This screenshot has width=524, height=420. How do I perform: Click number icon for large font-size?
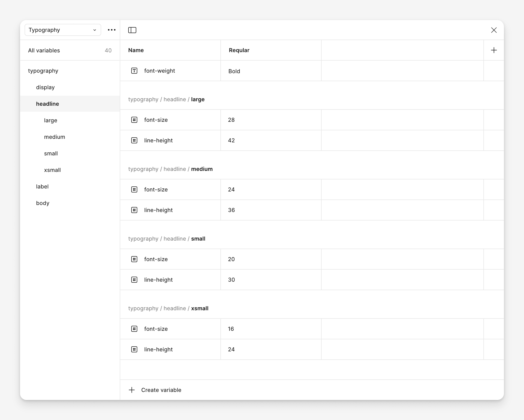pyautogui.click(x=134, y=120)
